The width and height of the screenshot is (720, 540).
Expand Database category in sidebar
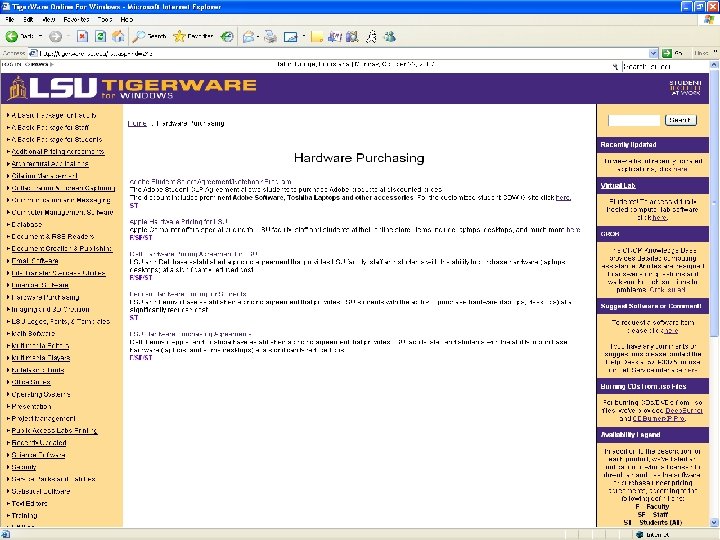click(x=27, y=225)
